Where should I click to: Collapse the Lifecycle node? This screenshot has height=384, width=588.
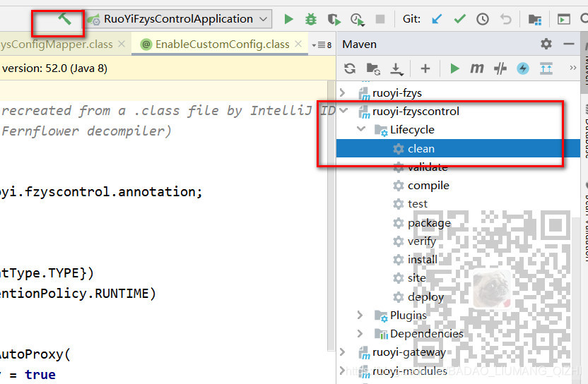click(361, 129)
